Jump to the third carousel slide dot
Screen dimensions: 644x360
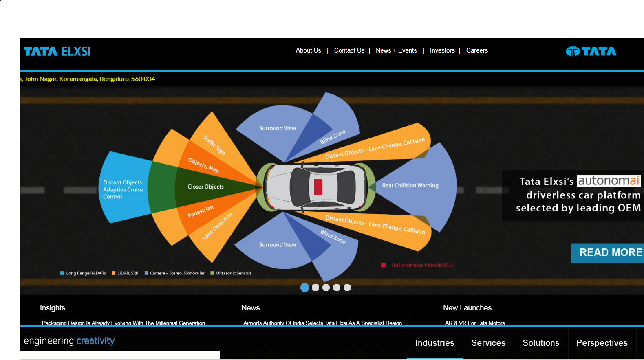(x=326, y=288)
